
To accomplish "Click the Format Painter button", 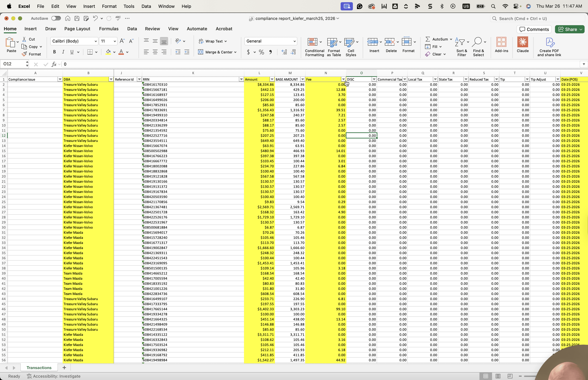I will (31, 54).
